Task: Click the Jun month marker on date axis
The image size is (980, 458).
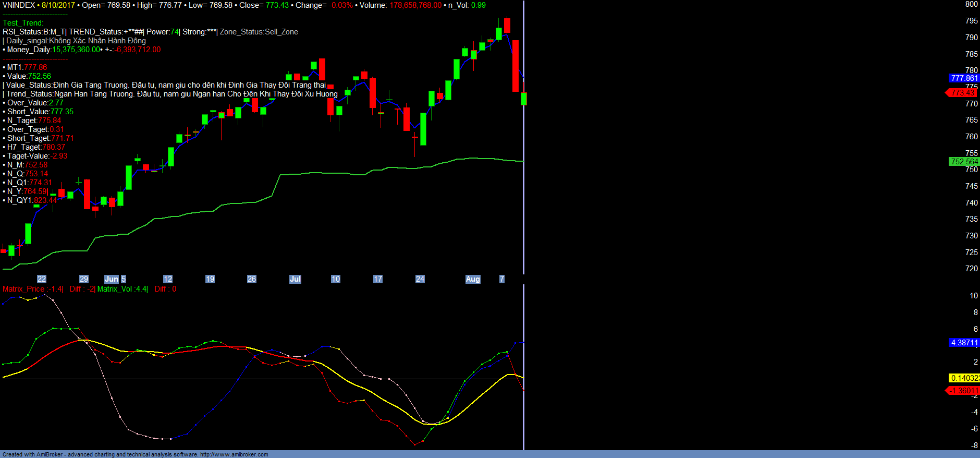Action: coord(112,279)
